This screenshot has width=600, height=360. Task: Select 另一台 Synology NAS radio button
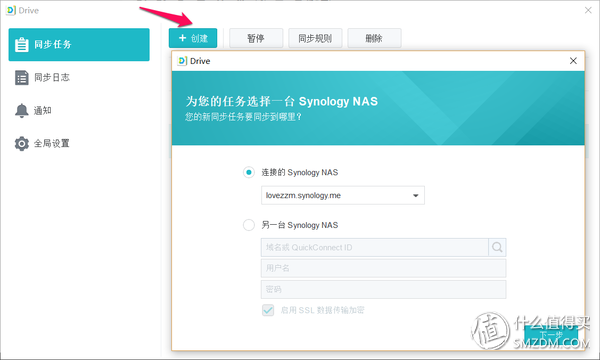[x=249, y=225]
